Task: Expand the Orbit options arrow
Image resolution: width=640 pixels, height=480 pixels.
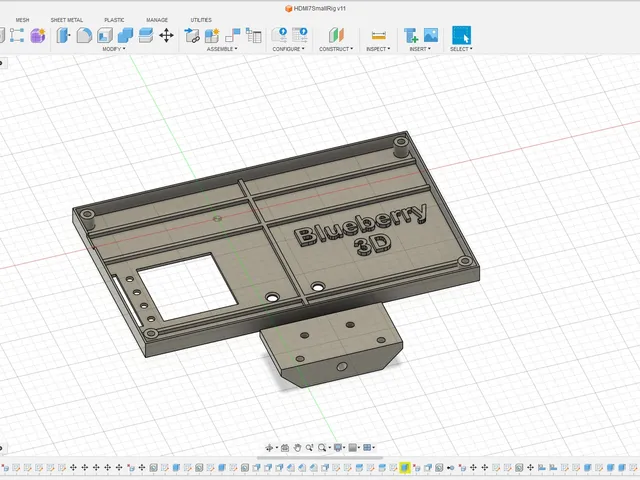Action: [276, 448]
